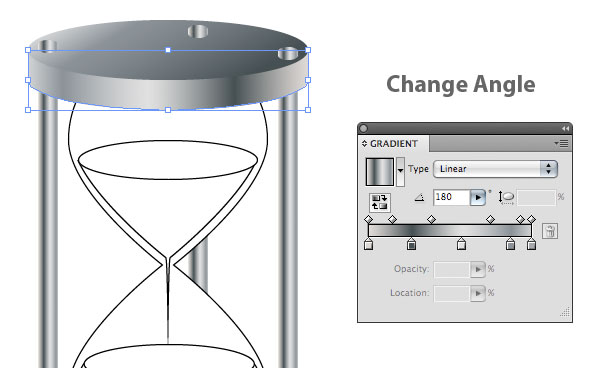Select the rightmost gradient color stop
Viewport: 600px width, 368px height.
pyautogui.click(x=531, y=244)
